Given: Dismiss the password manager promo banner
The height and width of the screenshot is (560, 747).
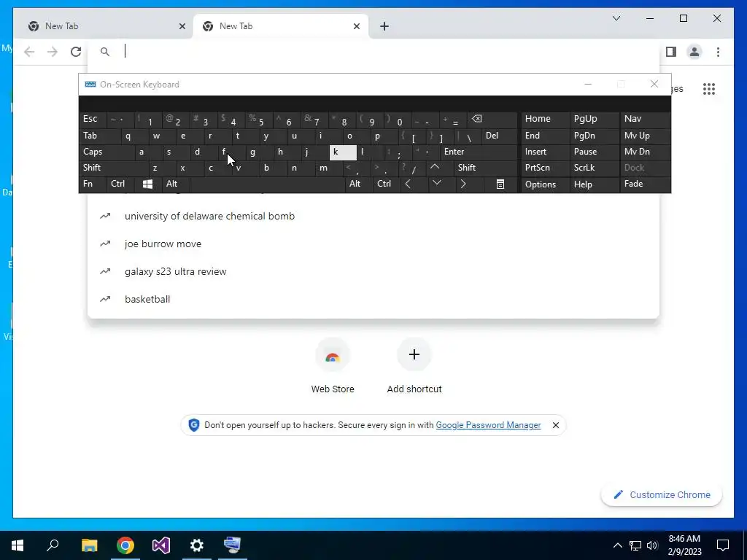Looking at the screenshot, I should [555, 425].
